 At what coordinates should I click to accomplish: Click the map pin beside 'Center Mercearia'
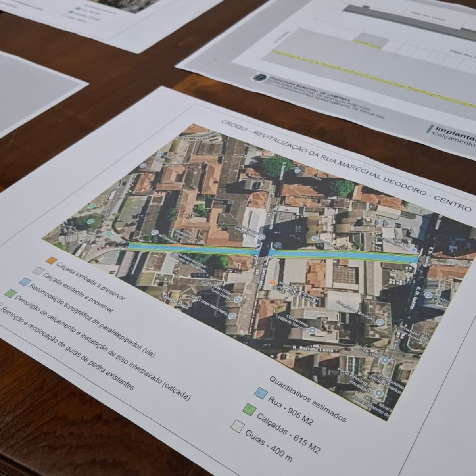click(232, 316)
